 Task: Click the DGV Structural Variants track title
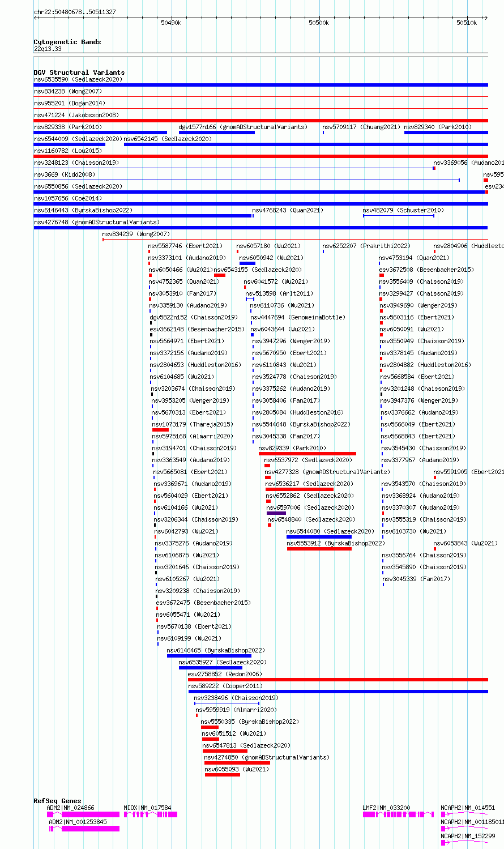79,72
